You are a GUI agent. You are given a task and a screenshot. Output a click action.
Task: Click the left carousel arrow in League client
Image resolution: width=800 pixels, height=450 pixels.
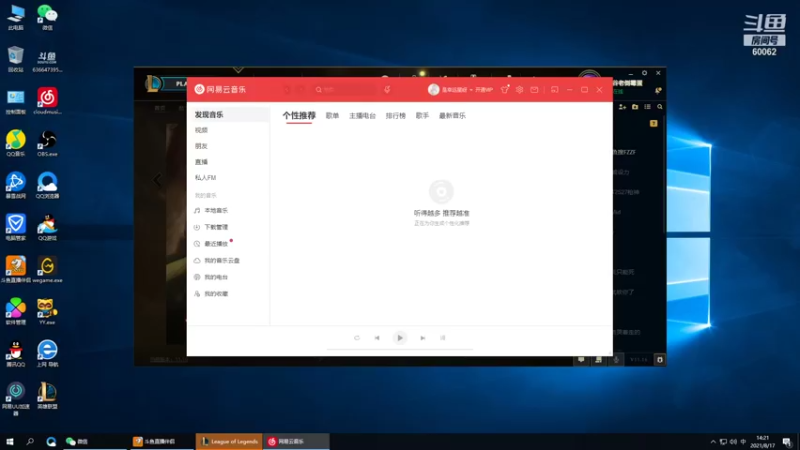[x=157, y=180]
